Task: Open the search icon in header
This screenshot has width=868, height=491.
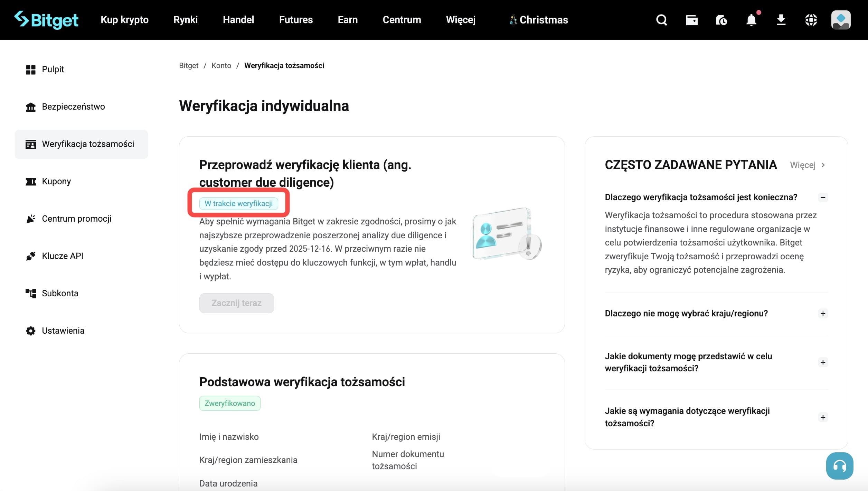Action: pyautogui.click(x=661, y=20)
